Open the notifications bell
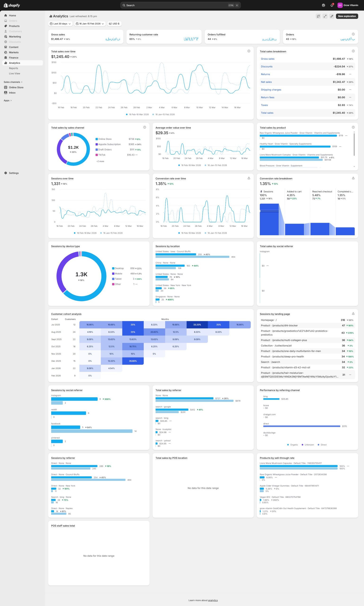Viewport: 364px width, 606px height. [332, 5]
